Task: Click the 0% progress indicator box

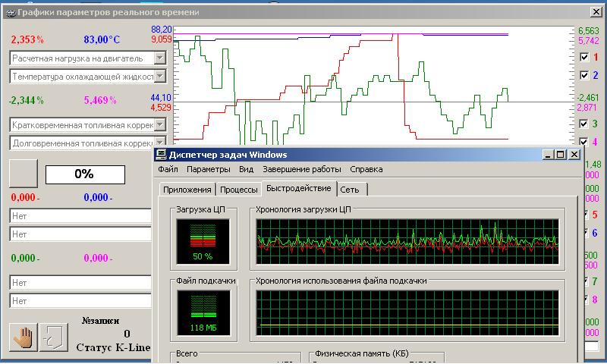Action: (85, 174)
